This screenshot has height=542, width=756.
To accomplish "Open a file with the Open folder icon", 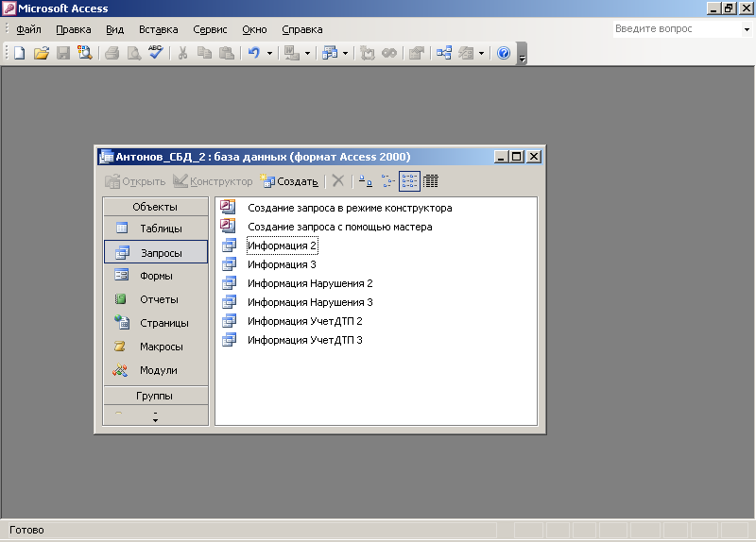I will (x=42, y=53).
